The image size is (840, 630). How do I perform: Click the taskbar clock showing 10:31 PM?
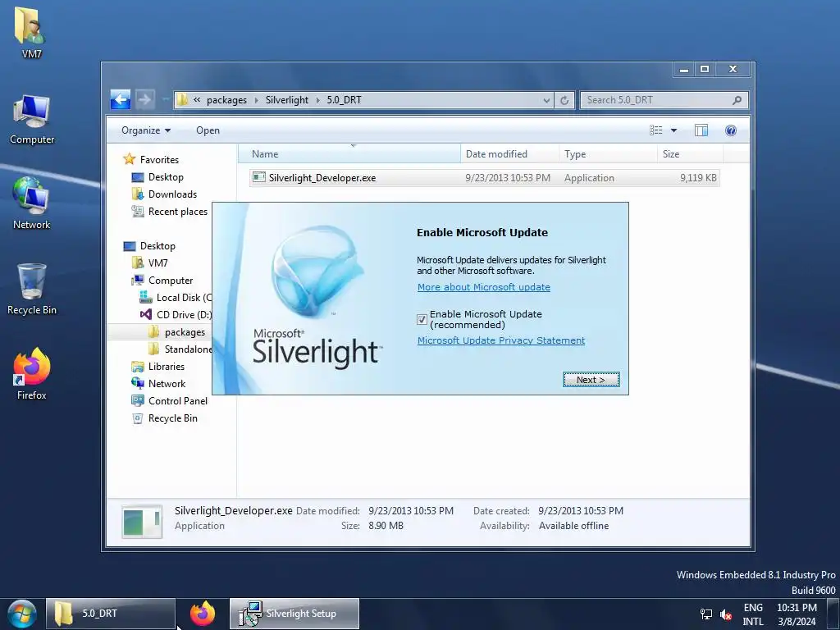click(797, 614)
